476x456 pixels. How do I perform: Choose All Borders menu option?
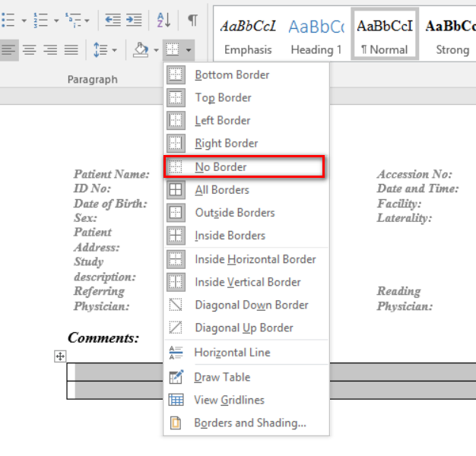tap(221, 190)
